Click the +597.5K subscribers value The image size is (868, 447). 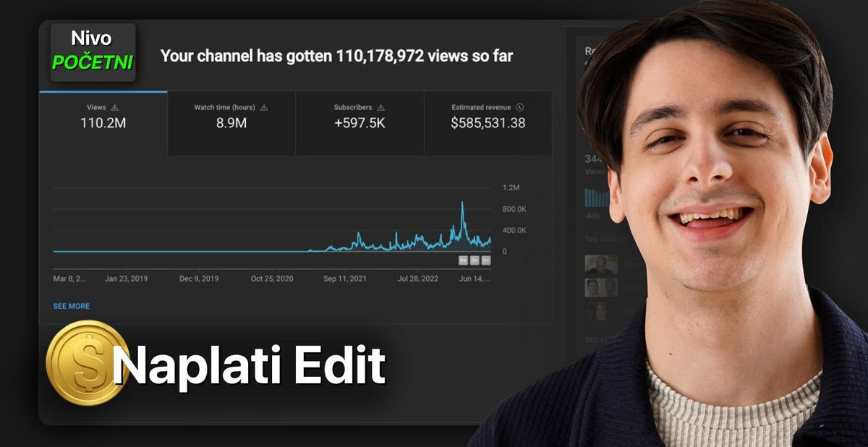359,124
